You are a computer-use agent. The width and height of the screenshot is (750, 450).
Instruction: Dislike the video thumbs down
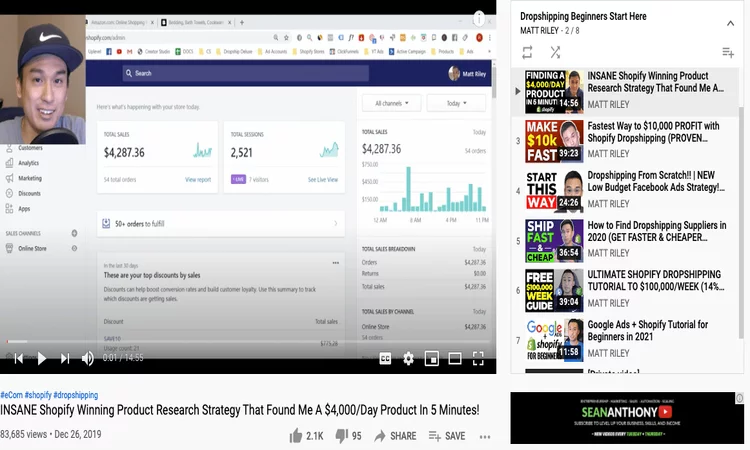coord(348,436)
